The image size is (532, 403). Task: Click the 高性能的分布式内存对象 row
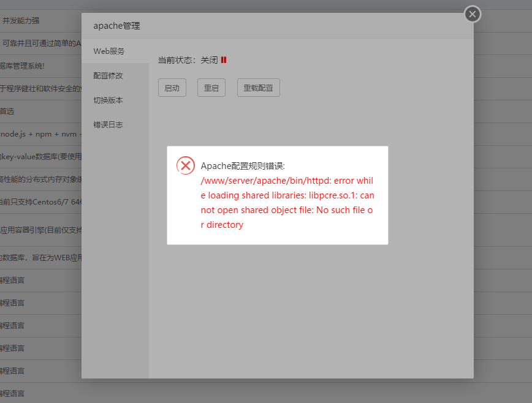pyautogui.click(x=40, y=179)
